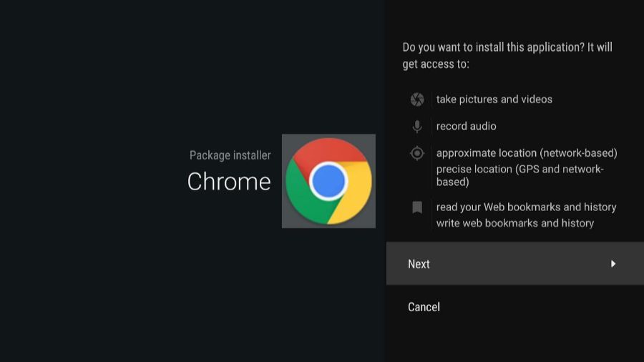
Task: Click the 'Package installer' label
Action: pyautogui.click(x=230, y=155)
